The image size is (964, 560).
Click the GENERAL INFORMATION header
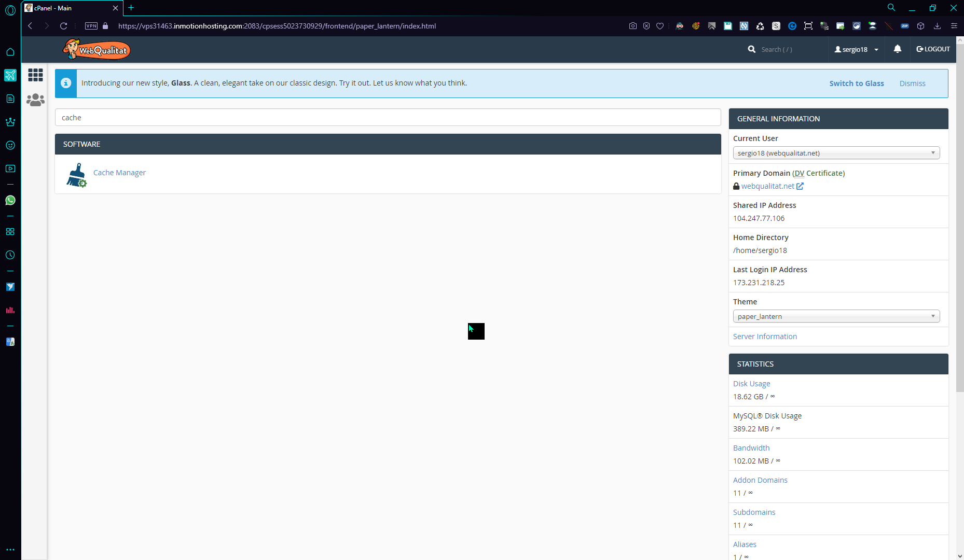838,119
